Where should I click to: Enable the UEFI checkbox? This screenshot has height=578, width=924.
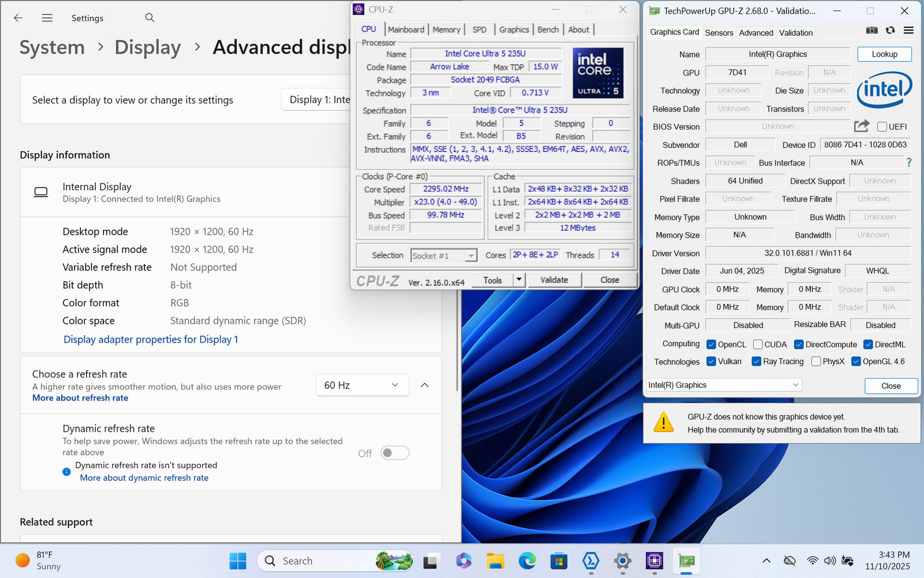click(x=882, y=127)
